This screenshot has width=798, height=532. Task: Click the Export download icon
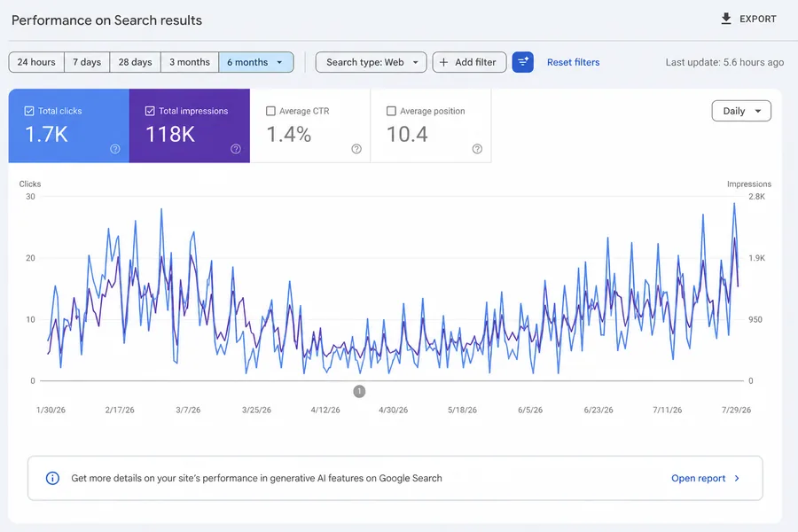tap(726, 19)
